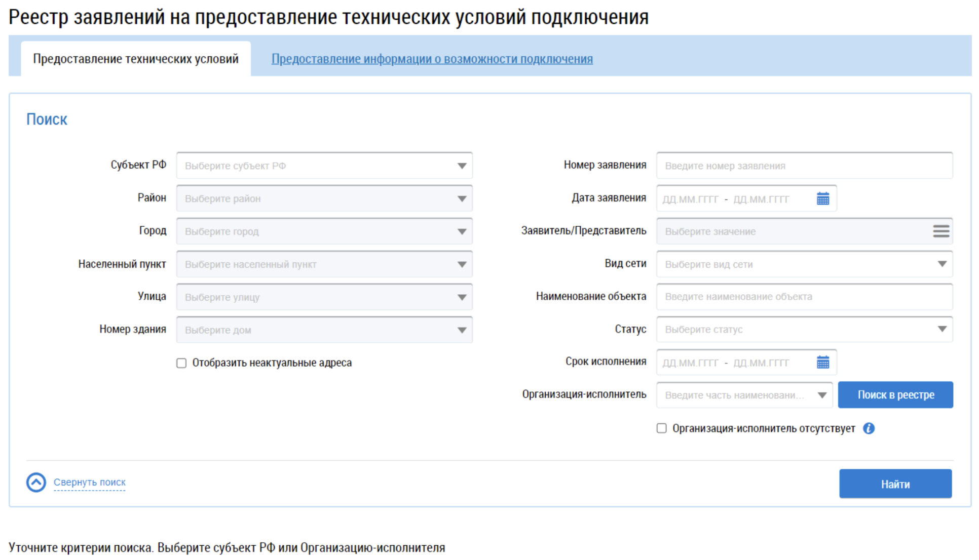Click the circular collapse arrow icon
The width and height of the screenshot is (979, 560).
[36, 482]
